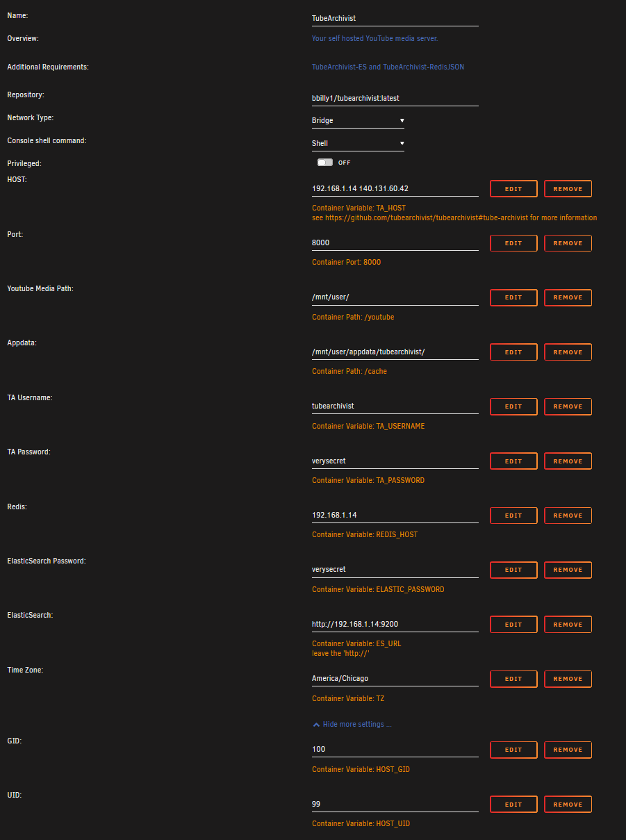Remove the Time Zone variable

click(x=568, y=679)
